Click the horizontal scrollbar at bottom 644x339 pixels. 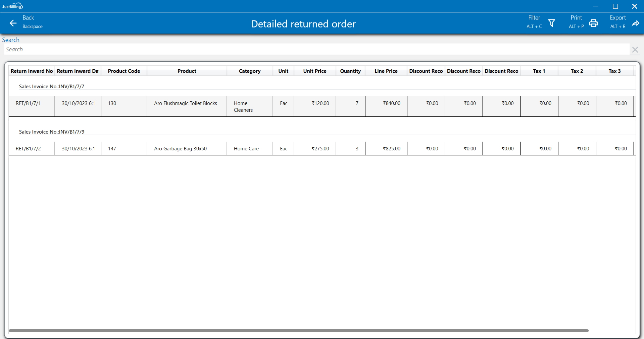pyautogui.click(x=298, y=331)
